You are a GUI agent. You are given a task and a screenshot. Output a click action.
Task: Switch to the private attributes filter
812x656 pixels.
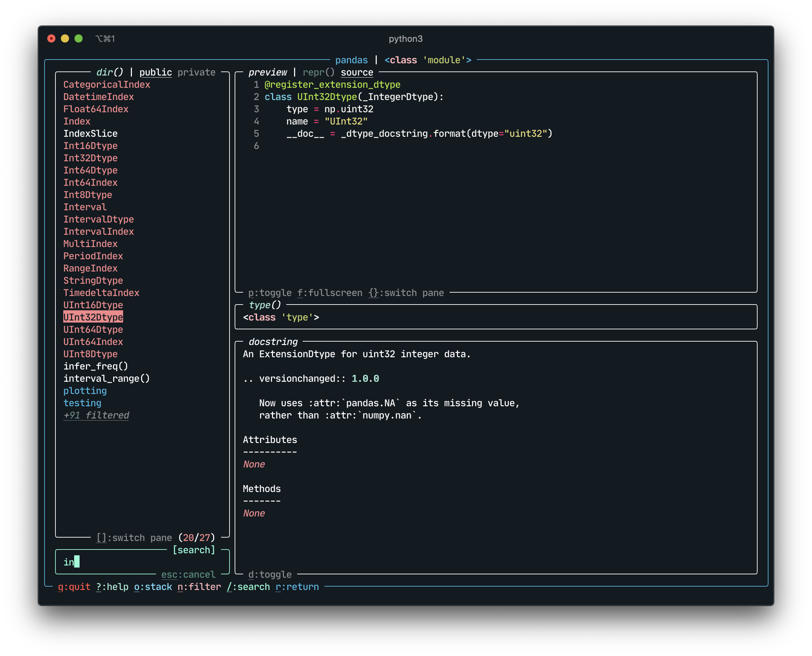197,72
